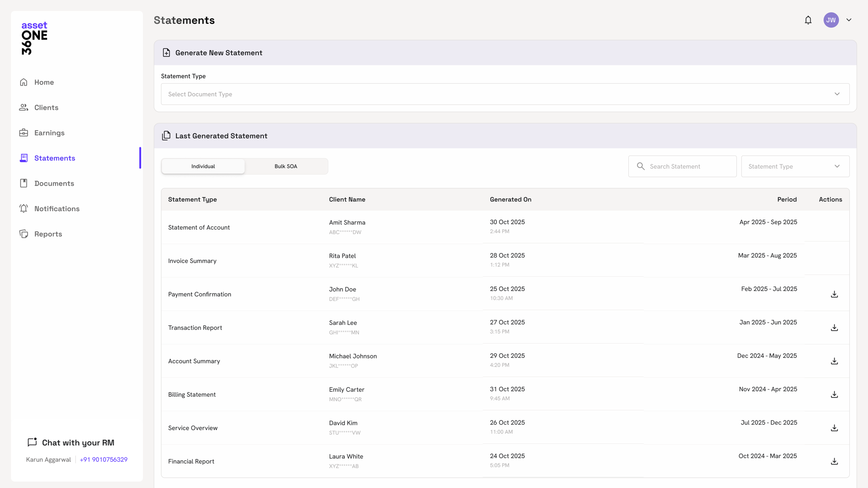Click the Payment Confirmation statement type cell
868x488 pixels.
coord(199,294)
